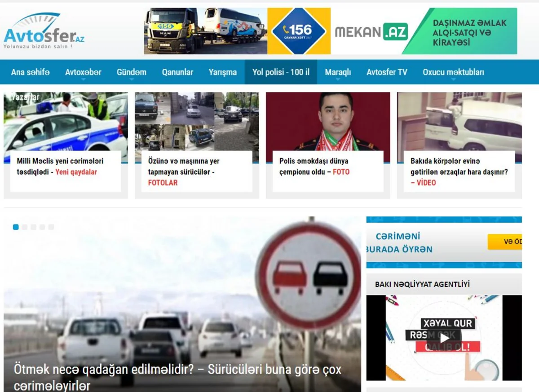Click the yellow VƏ ÖD button
Viewport: 539px width, 392px height.
[x=505, y=242]
